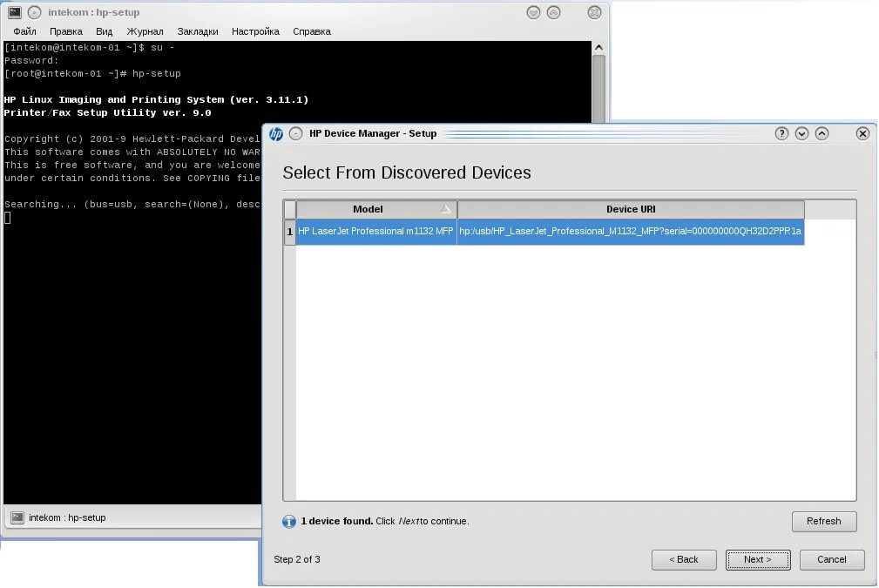
Task: Click the table corner select-all cell
Action: pos(290,210)
